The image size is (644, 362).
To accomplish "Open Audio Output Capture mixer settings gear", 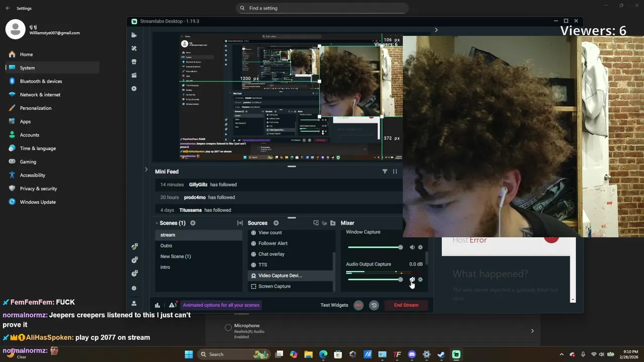I will [421, 280].
